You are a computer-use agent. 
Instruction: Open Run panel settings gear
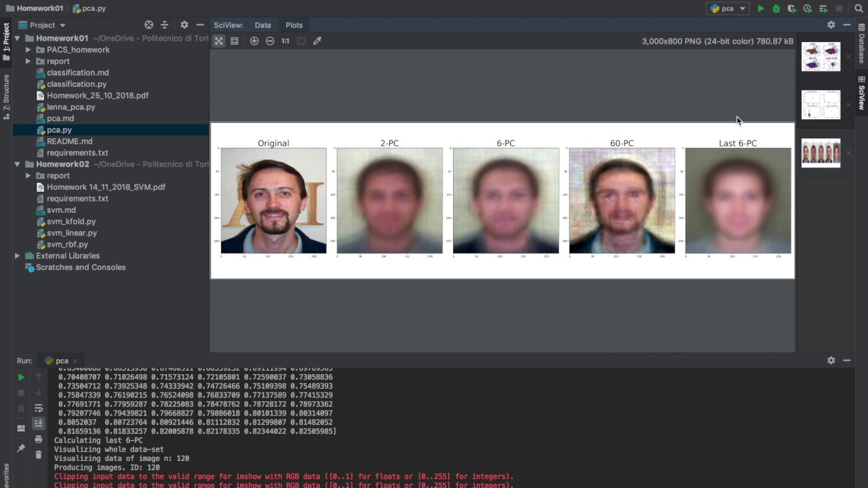[831, 361]
